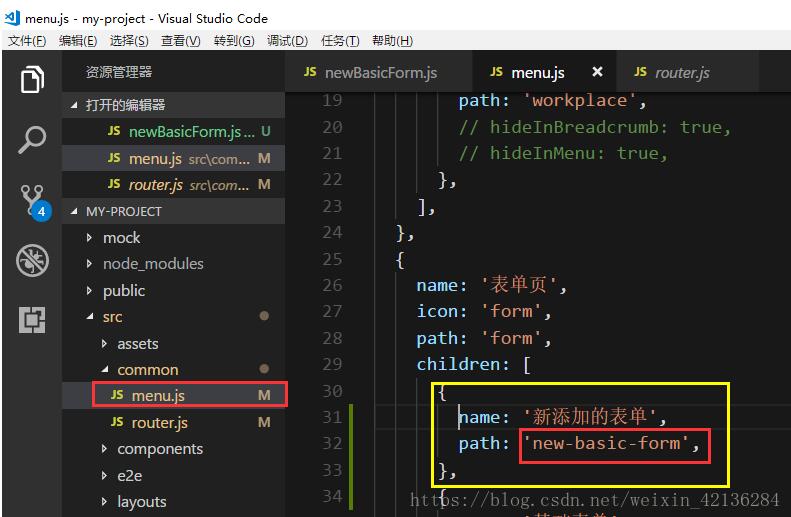Open router.js under the common folder
The height and width of the screenshot is (517, 791).
174,422
